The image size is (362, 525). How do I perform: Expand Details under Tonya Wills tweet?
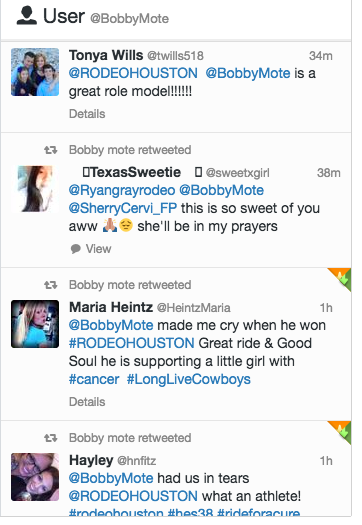(x=87, y=114)
